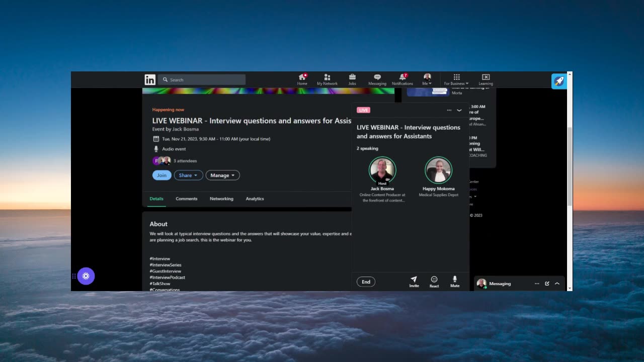
Task: Click the rocket extension icon
Action: 559,81
